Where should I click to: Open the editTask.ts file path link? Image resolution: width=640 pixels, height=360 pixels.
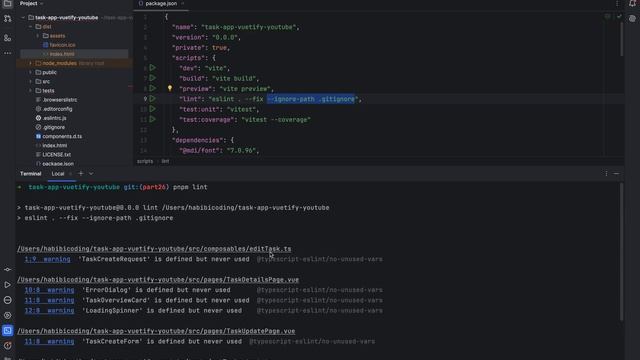point(154,249)
